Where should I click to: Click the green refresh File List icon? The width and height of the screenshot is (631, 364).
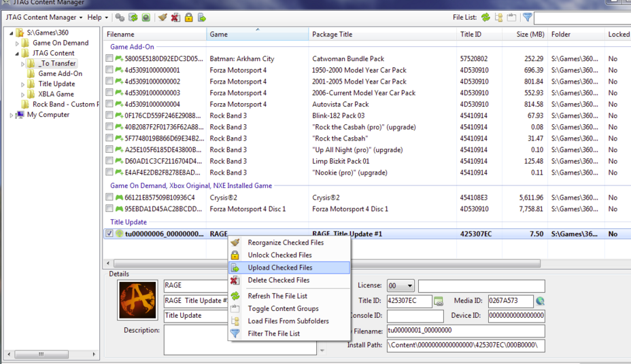pos(485,17)
